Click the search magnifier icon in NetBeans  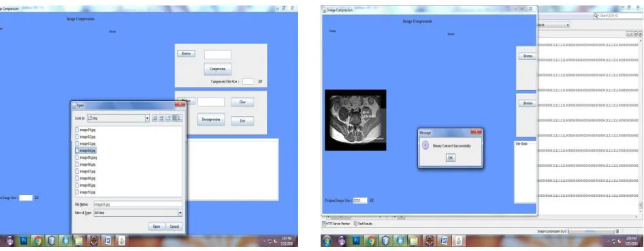tap(596, 16)
